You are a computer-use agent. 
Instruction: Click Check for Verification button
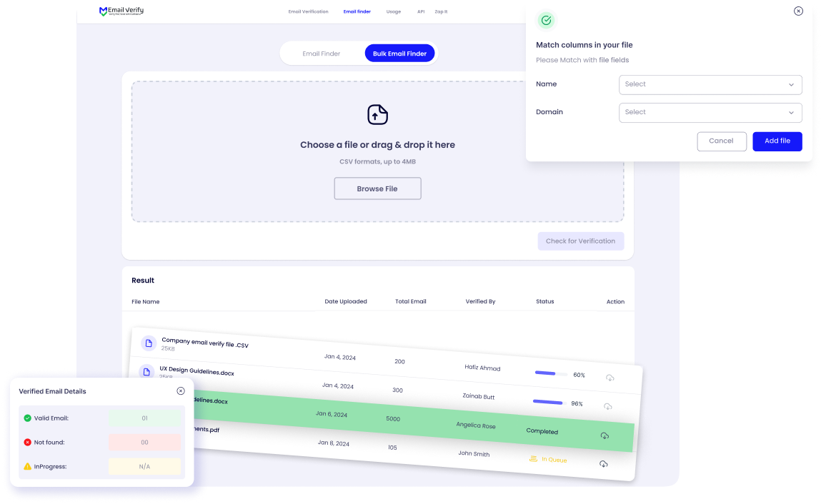click(581, 241)
